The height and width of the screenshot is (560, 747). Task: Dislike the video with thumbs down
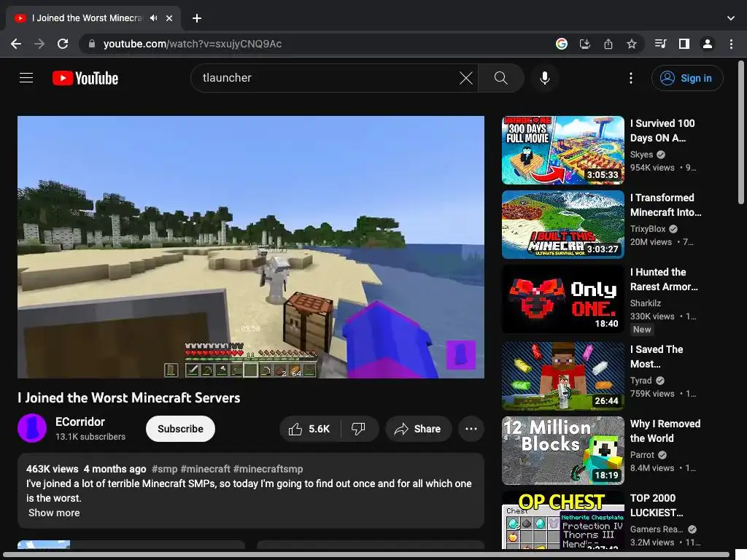359,429
